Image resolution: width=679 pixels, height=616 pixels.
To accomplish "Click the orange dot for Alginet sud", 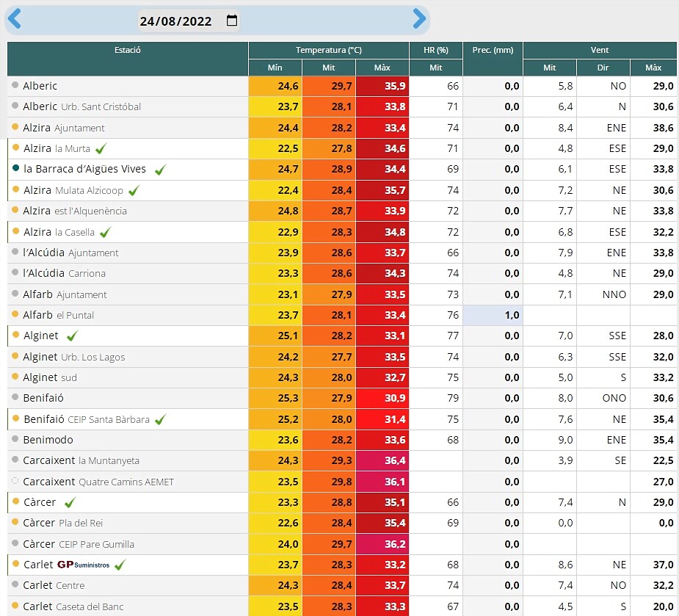I will pos(15,377).
